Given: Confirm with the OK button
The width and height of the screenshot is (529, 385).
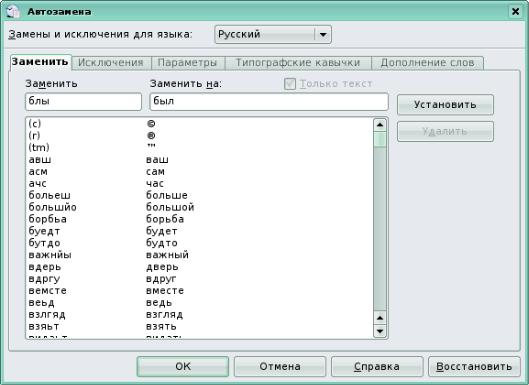Looking at the screenshot, I should click(183, 366).
